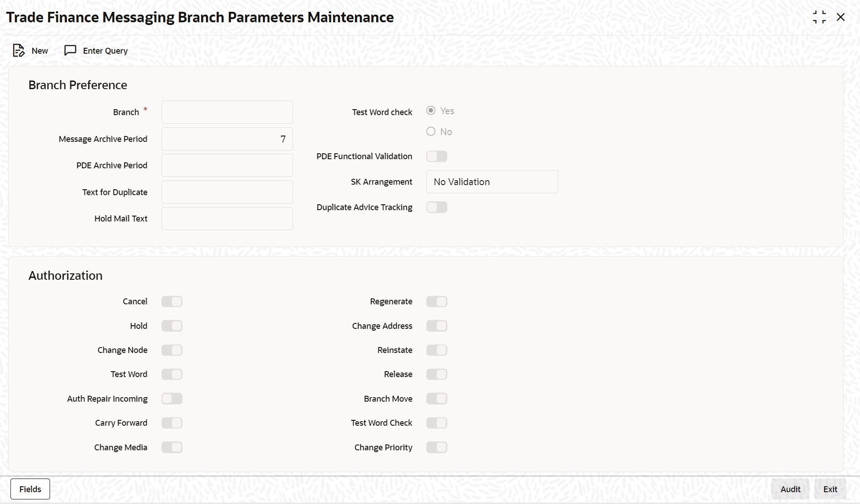860x504 pixels.
Task: Enable Change Node authorization
Action: [172, 350]
